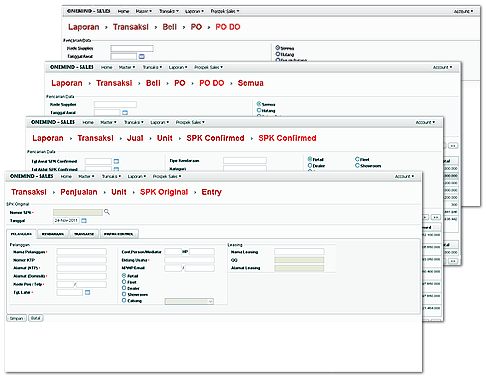The image size is (486, 379).
Task: Select the Fleet radio in SPK Original Entry
Action: pyautogui.click(x=124, y=282)
